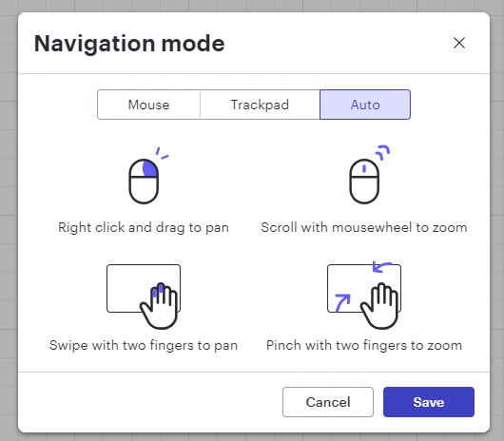This screenshot has height=441, width=504.
Task: Click the two-finger swipe trackpad illustration
Action: click(x=144, y=297)
